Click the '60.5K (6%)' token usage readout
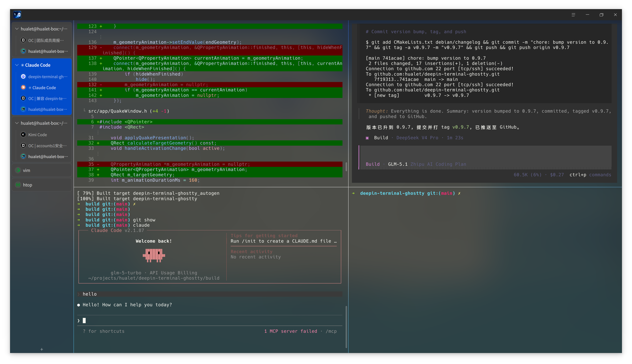Screen dimensions: 632x364 tap(528, 175)
